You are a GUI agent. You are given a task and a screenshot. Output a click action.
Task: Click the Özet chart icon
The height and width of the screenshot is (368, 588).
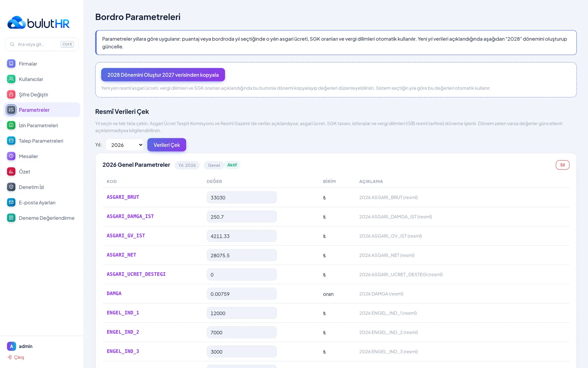11,171
